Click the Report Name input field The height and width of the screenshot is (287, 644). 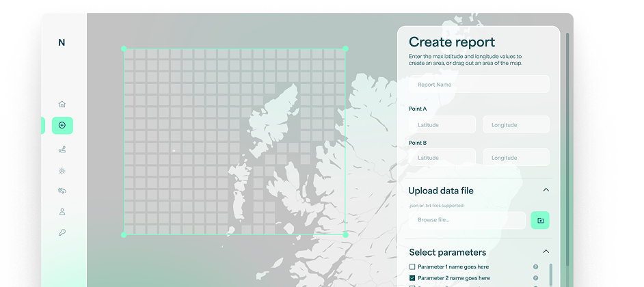479,84
